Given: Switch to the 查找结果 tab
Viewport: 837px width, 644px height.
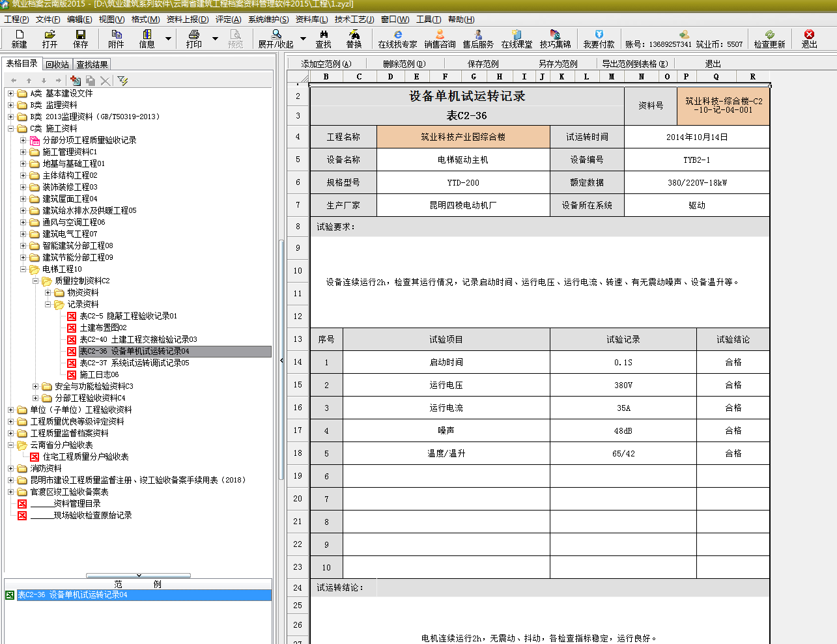Looking at the screenshot, I should 92,64.
